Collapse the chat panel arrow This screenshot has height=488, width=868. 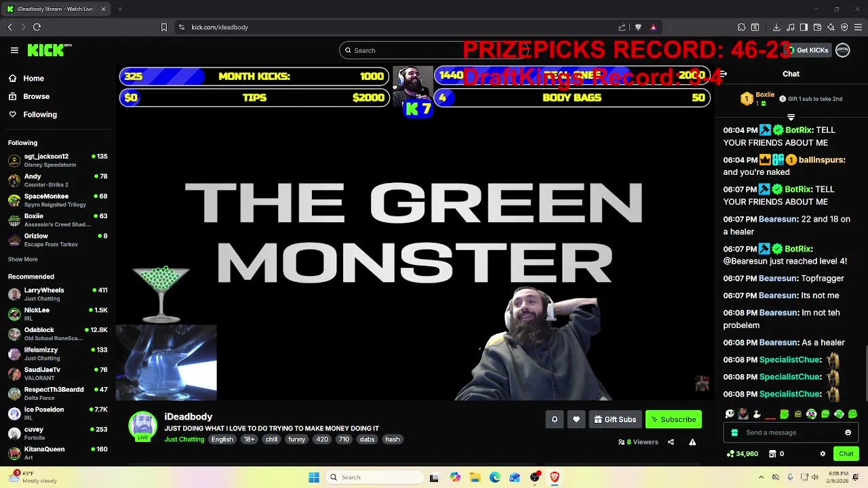click(723, 74)
